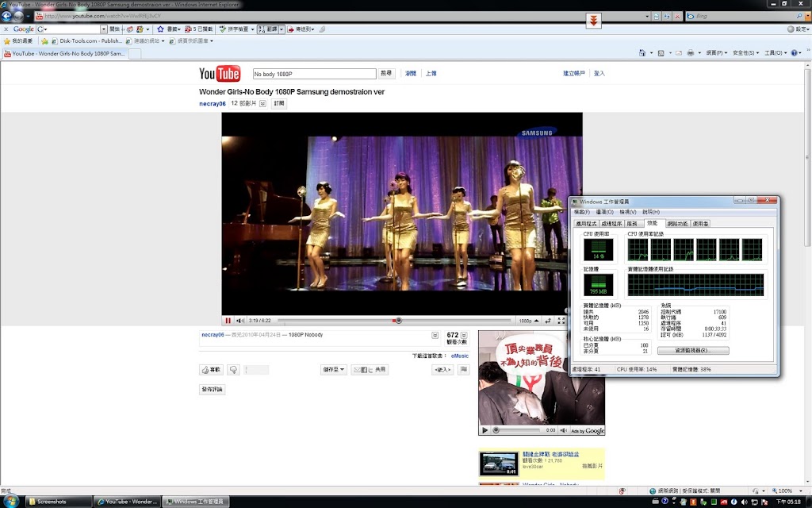Click the thumbs-down dislike button

[233, 370]
